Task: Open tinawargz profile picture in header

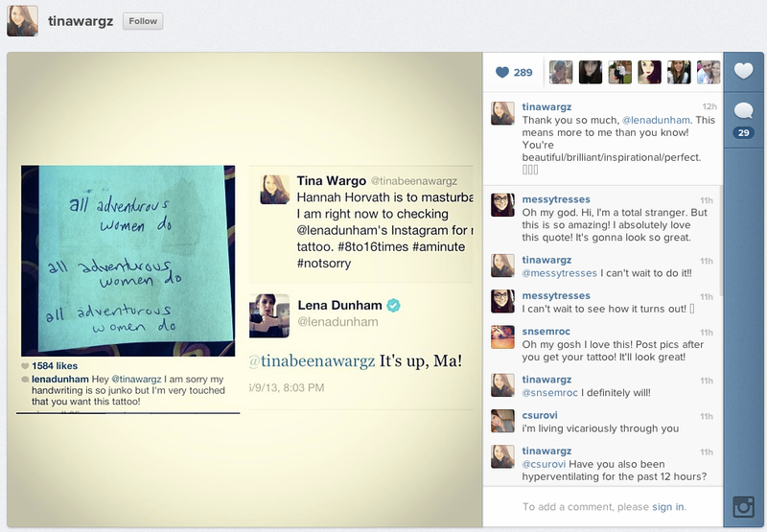Action: [22, 21]
